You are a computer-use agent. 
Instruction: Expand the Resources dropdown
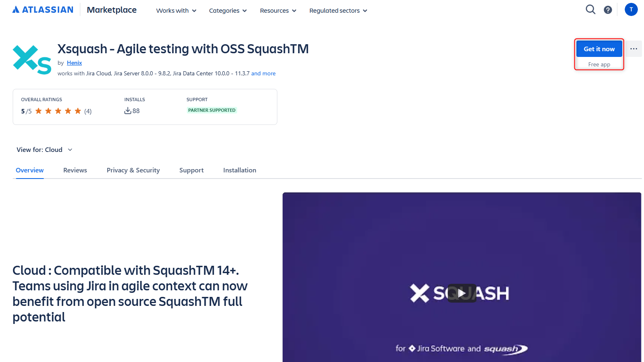(278, 11)
